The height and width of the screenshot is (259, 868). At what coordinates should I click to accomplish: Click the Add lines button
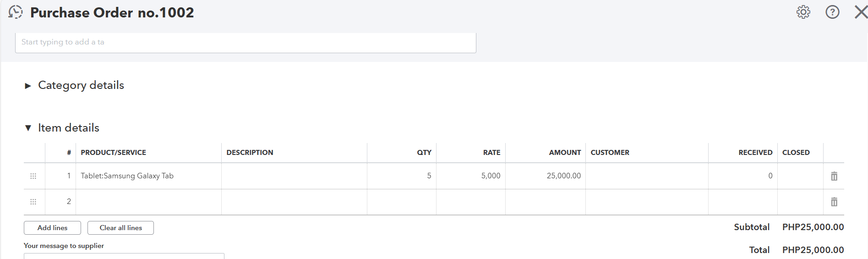[52, 228]
